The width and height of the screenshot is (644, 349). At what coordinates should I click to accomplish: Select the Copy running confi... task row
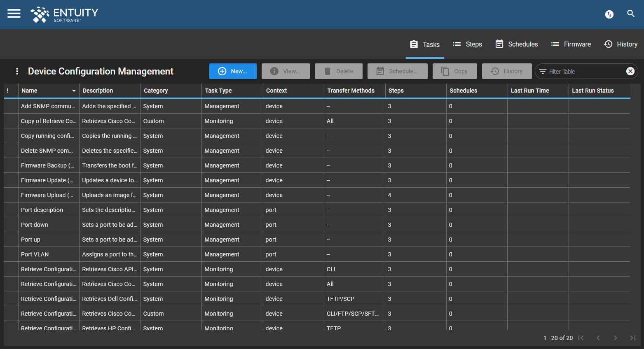317,136
